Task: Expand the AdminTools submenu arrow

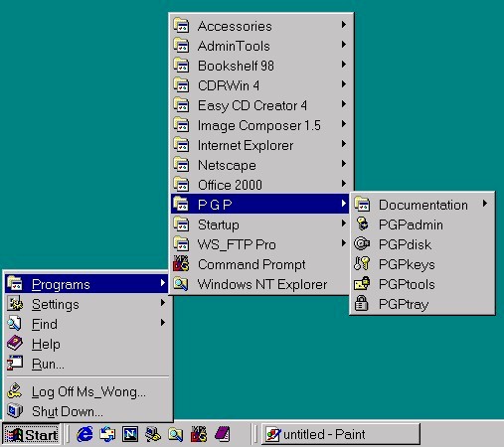Action: [344, 45]
